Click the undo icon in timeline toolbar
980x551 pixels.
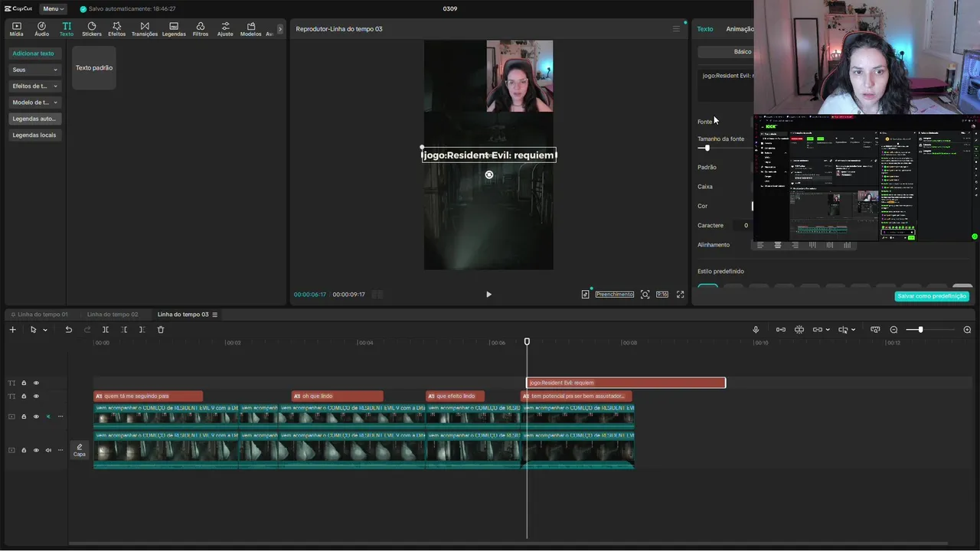tap(68, 330)
